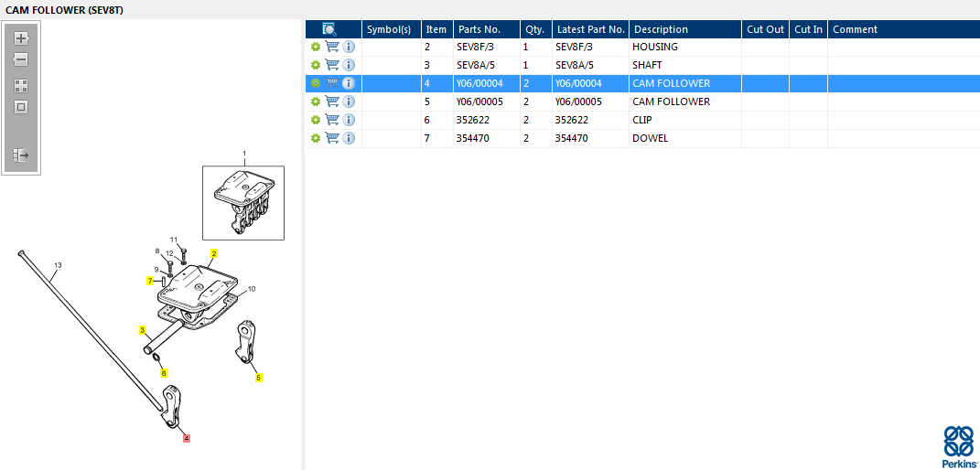Open info for Y06/00005 row
This screenshot has height=470, width=980.
click(349, 101)
